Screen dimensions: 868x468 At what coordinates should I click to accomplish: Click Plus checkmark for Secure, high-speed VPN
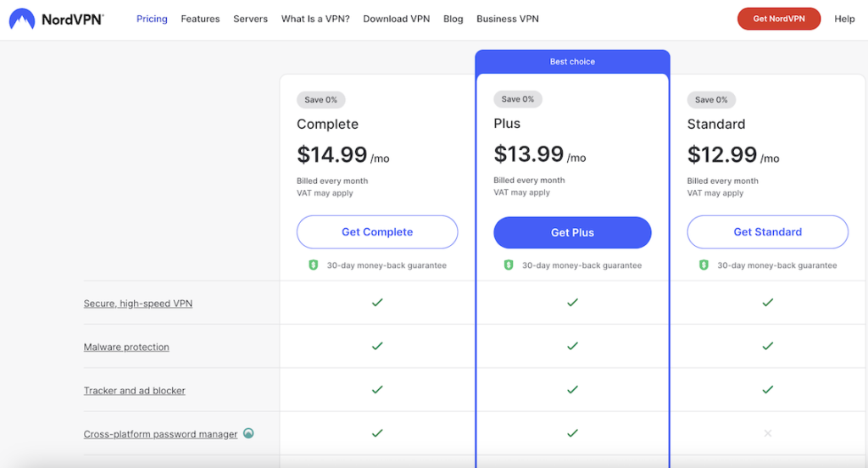pos(572,303)
